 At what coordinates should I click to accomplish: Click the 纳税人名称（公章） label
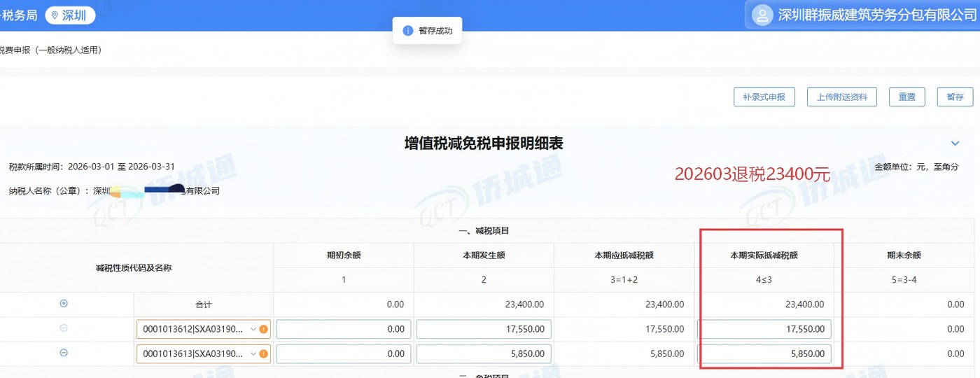(49, 190)
